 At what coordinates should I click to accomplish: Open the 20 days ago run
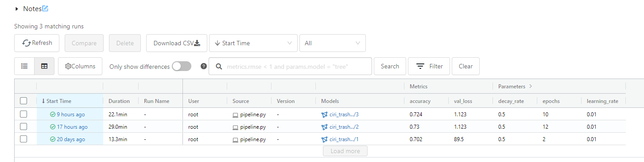pos(71,139)
